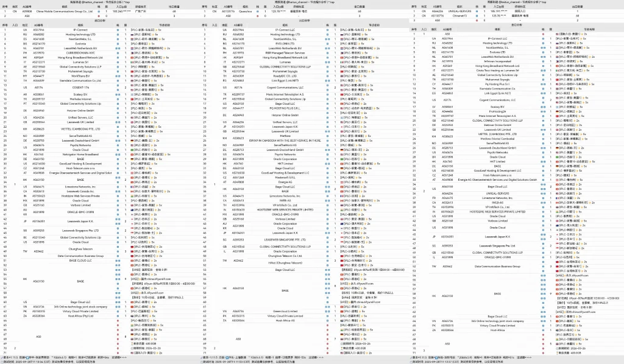624x364 pixels.
Task: Click the Turkish flag in Merhaba Internet row
Action: tap(132, 99)
